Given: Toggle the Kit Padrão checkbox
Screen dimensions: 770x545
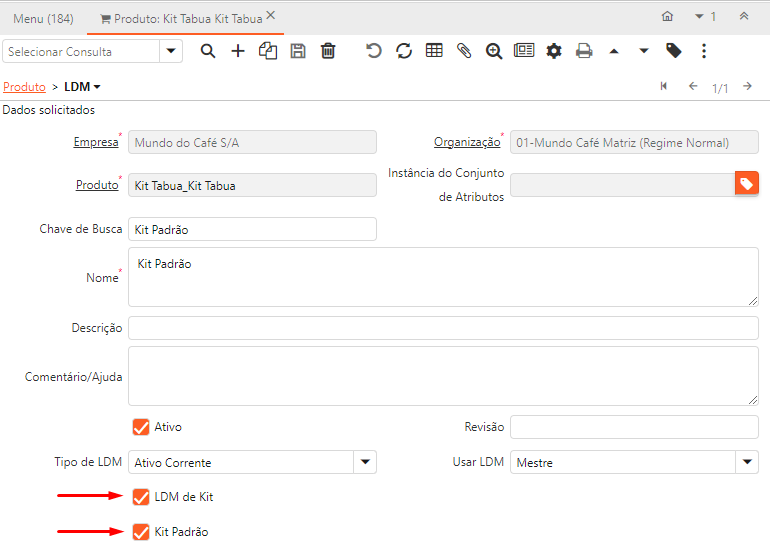Looking at the screenshot, I should click(x=141, y=532).
